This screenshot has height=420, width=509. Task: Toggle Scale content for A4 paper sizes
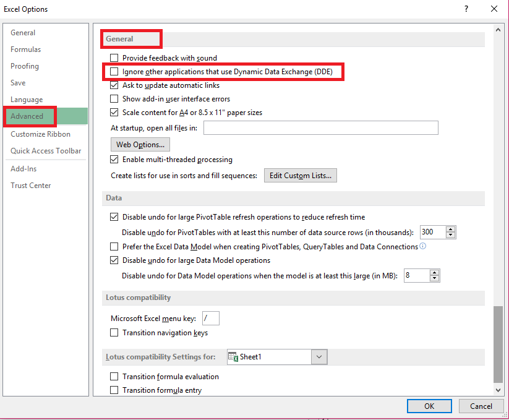(114, 113)
